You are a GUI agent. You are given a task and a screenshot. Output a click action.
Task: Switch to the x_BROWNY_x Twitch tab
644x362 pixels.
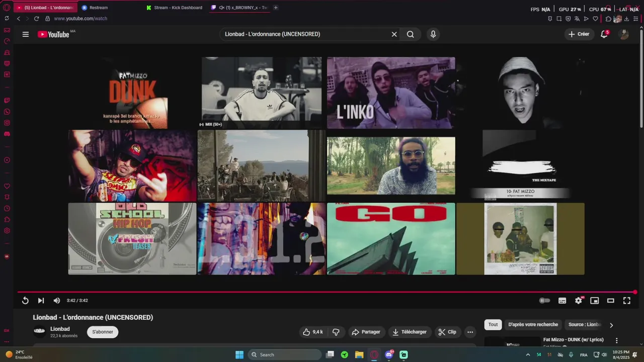240,8
